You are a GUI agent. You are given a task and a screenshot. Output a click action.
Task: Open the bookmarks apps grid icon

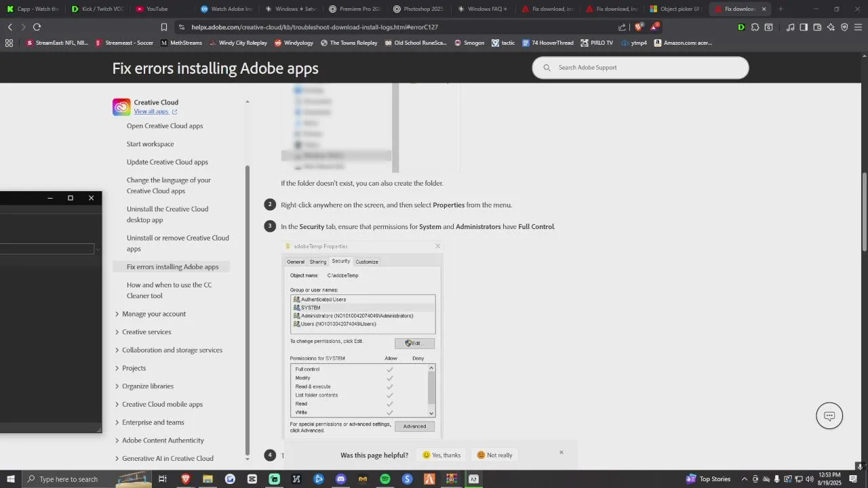point(9,43)
